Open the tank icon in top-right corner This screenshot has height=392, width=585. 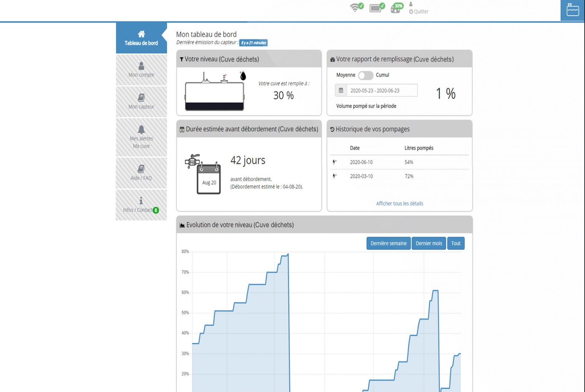click(x=572, y=10)
